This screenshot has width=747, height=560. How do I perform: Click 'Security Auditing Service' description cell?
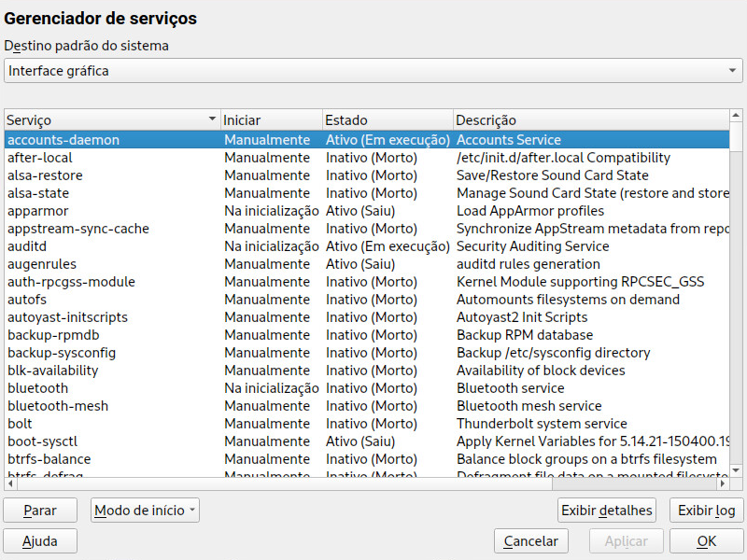[x=532, y=246]
